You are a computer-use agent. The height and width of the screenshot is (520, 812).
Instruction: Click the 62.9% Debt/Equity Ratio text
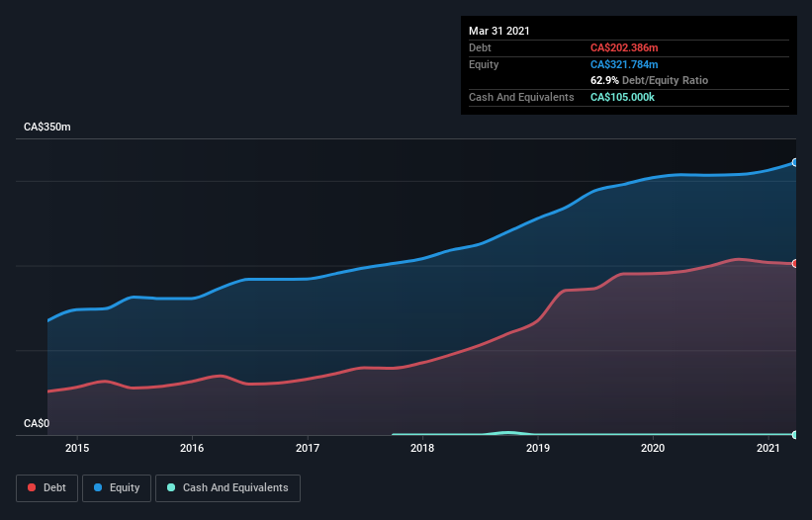[650, 80]
